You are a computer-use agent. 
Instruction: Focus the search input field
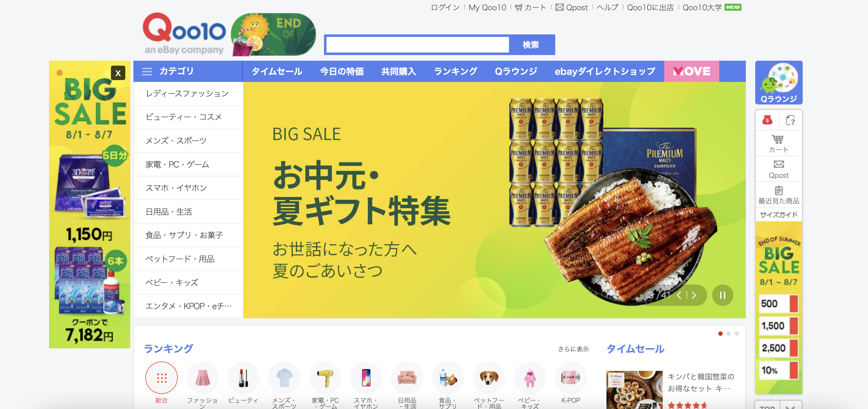(x=417, y=44)
